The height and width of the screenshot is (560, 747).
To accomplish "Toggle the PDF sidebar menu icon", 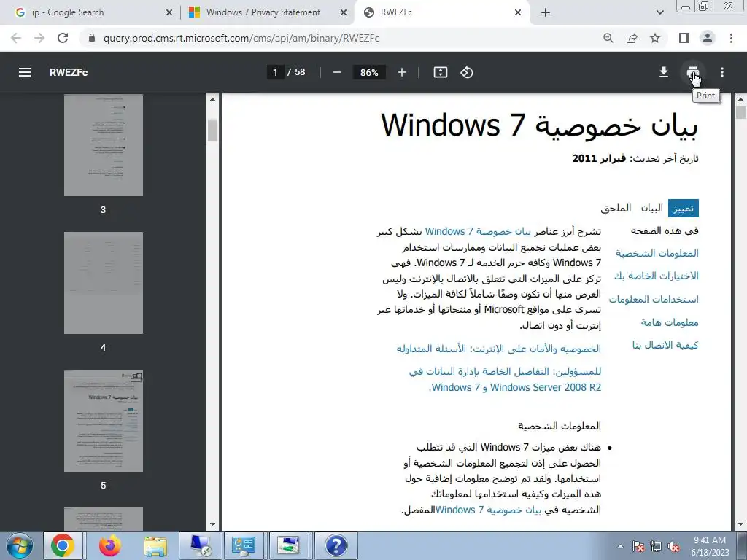I will (x=25, y=72).
